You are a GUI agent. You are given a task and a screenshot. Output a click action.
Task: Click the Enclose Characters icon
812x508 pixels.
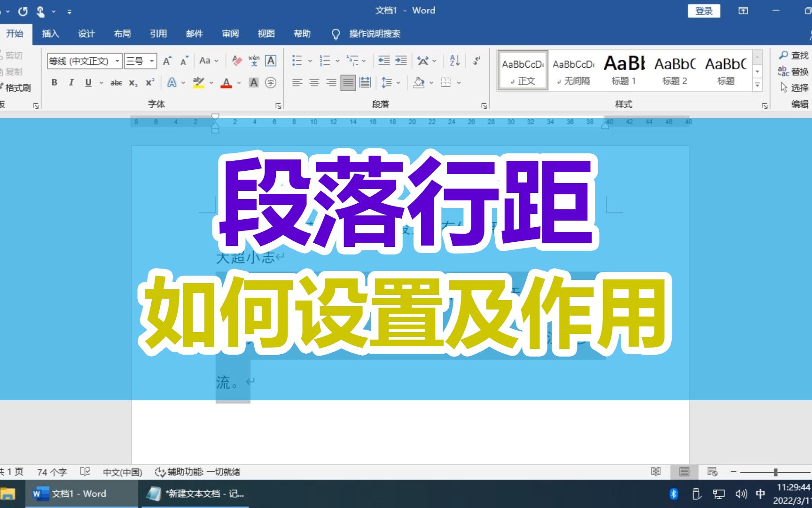(x=271, y=83)
